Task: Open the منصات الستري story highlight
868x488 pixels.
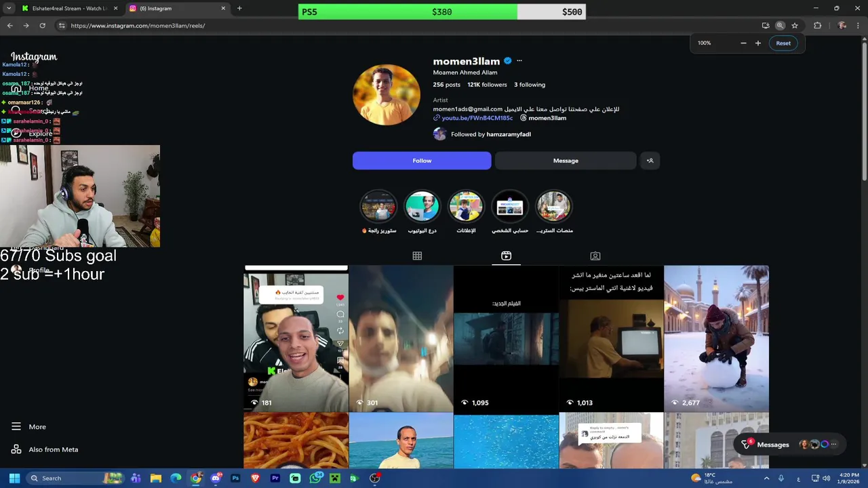Action: coord(554,206)
